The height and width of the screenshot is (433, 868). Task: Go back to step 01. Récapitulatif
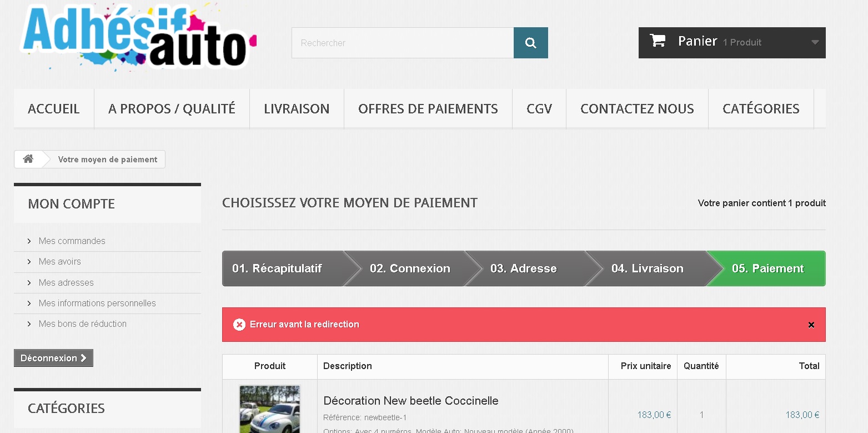coord(277,268)
